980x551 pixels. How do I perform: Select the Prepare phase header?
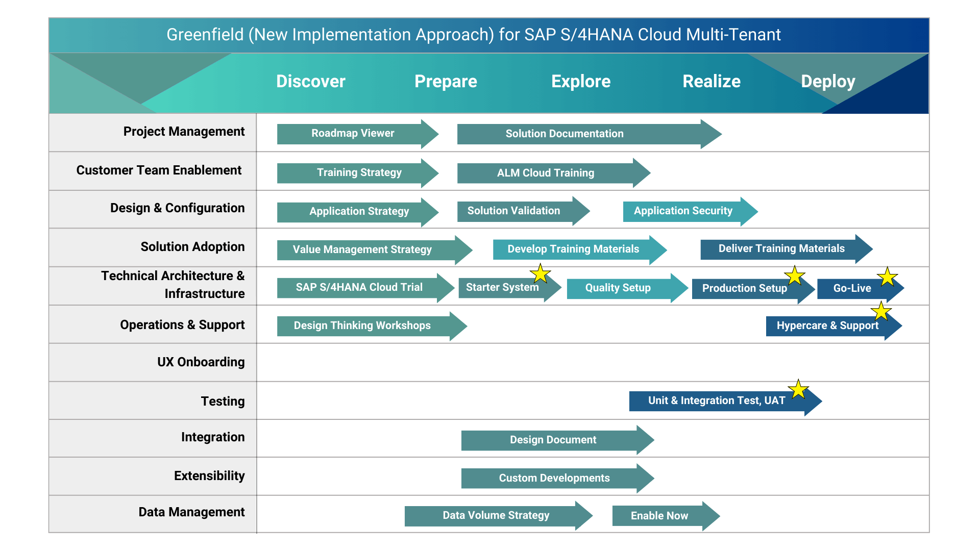pyautogui.click(x=446, y=82)
